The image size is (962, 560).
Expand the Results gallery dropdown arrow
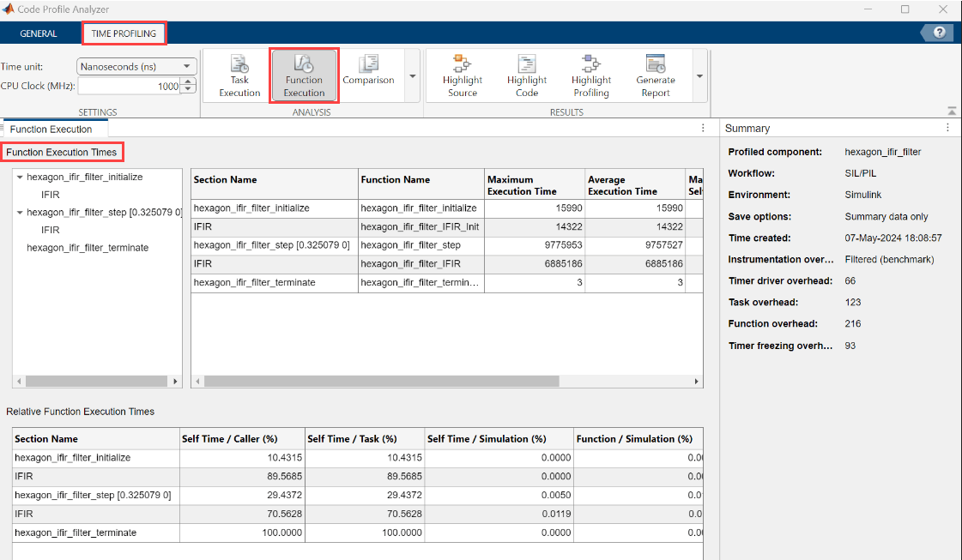pos(699,75)
